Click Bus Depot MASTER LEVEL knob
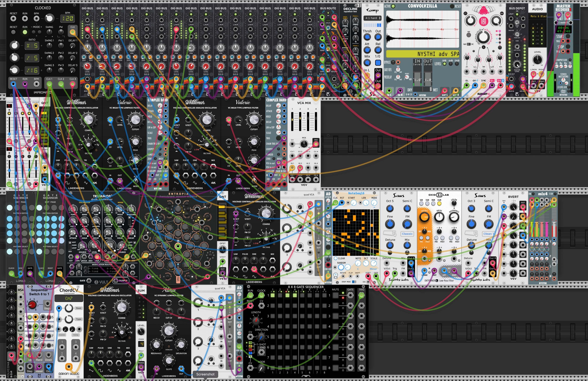588x381 pixels. tap(517, 65)
